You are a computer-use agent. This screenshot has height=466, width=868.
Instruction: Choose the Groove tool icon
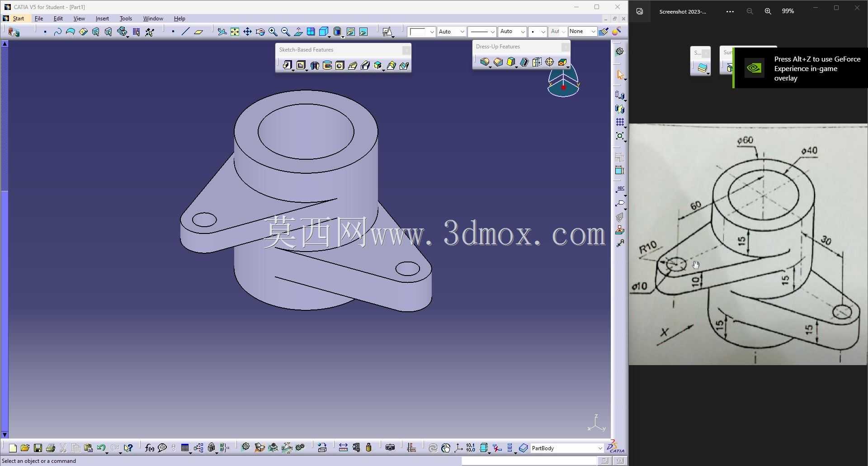(327, 66)
